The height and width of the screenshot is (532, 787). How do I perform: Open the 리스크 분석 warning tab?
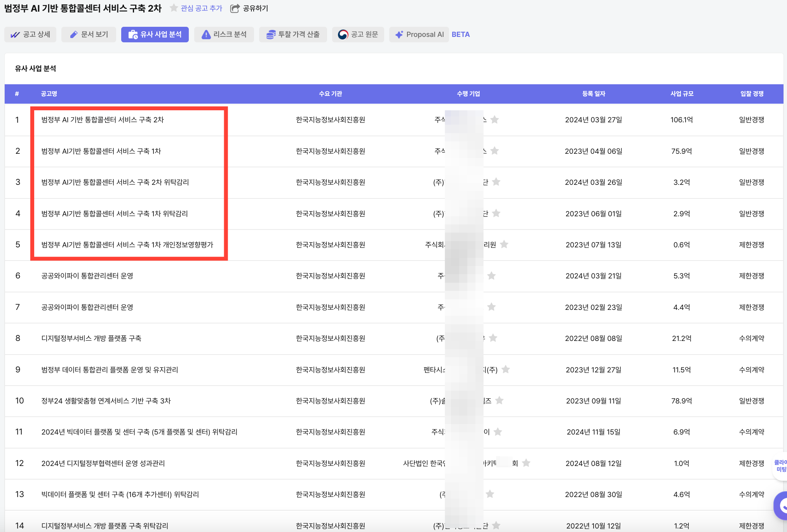tap(224, 35)
